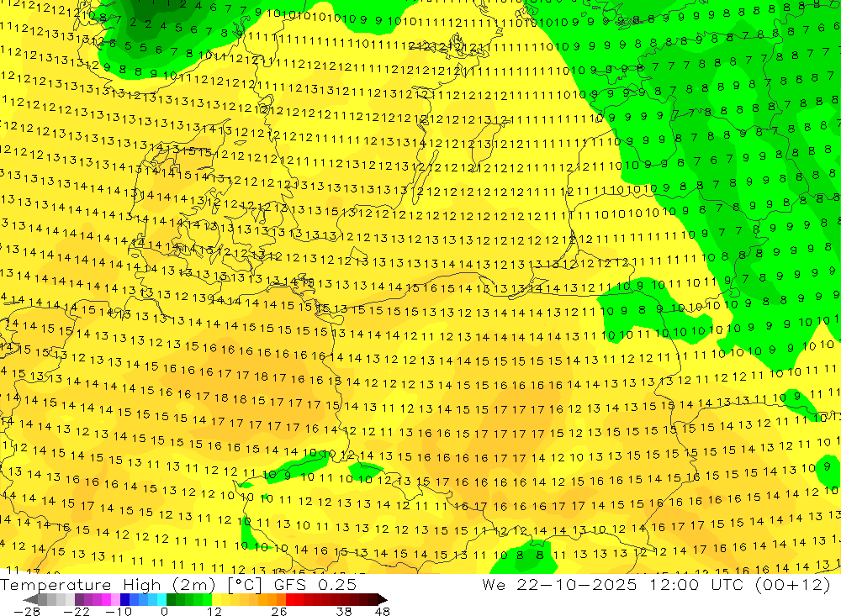The width and height of the screenshot is (841, 616).
Task: Click the light pink swatch in the legend
Action: pyautogui.click(x=115, y=599)
